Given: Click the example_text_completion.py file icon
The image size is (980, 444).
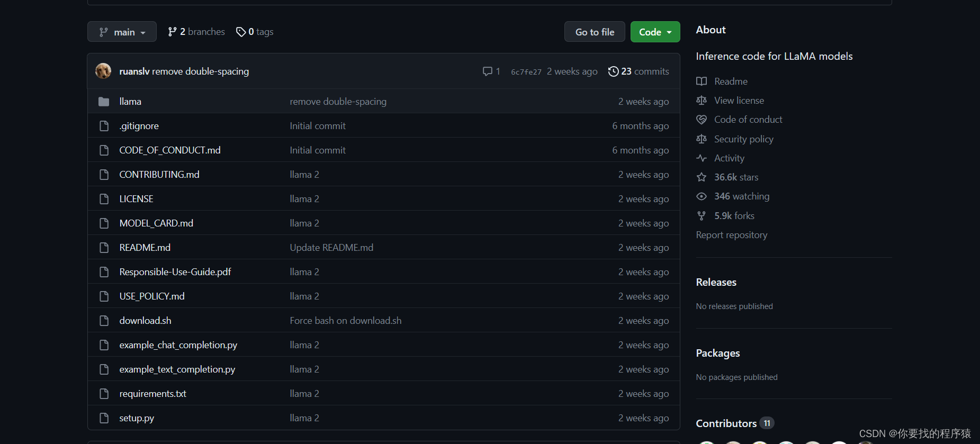Looking at the screenshot, I should pyautogui.click(x=104, y=369).
